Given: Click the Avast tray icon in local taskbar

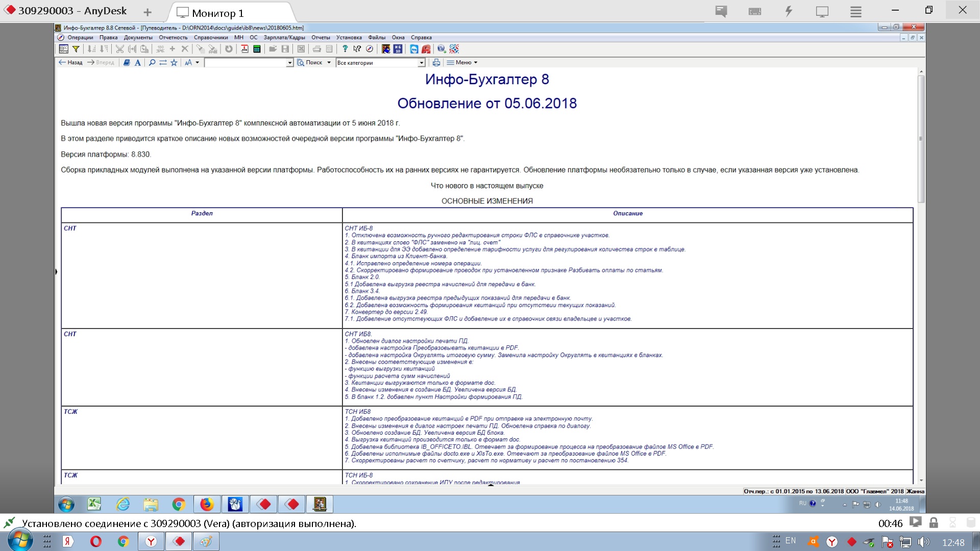Looking at the screenshot, I should 814,542.
